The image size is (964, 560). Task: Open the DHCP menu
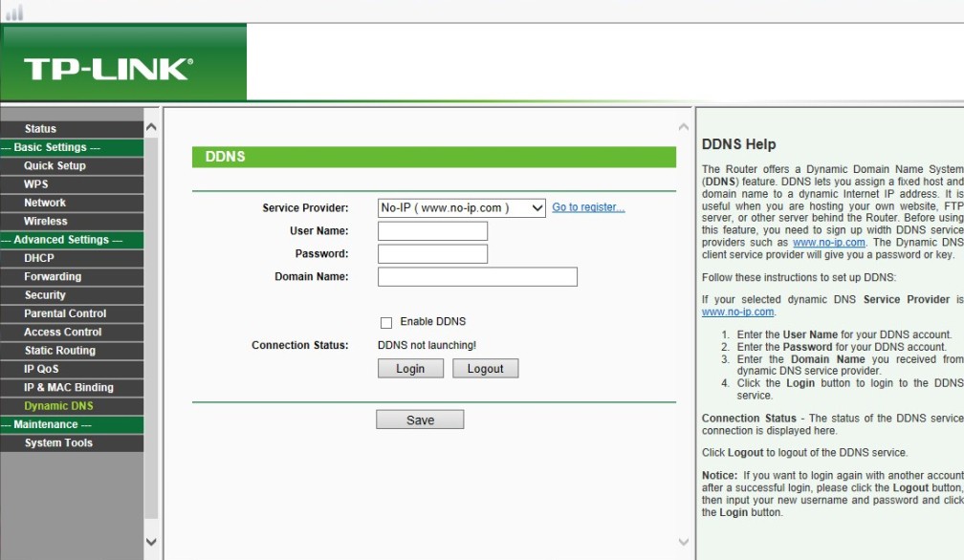pos(72,258)
